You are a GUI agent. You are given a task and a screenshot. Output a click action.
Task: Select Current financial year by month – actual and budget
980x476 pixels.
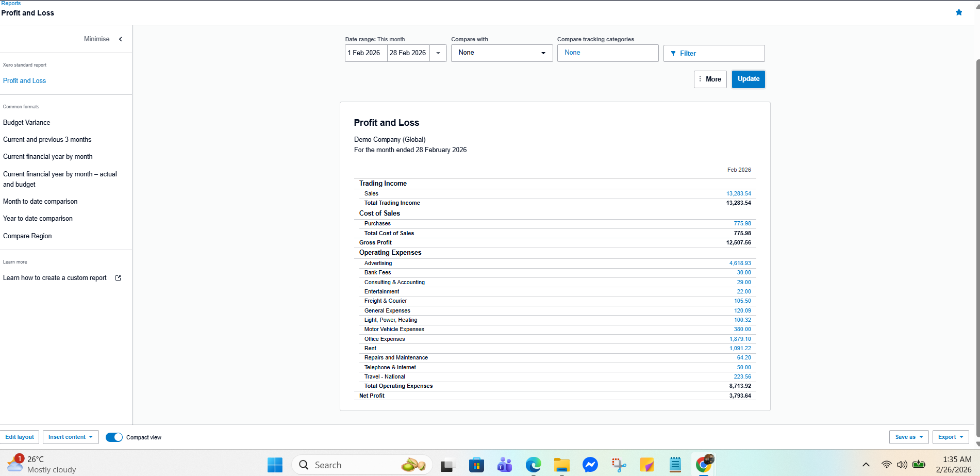pyautogui.click(x=60, y=179)
